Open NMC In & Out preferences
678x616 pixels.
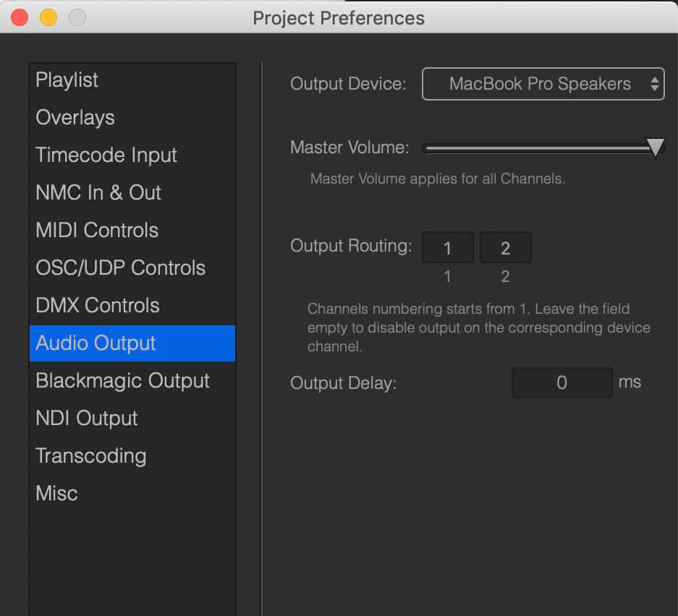(132, 192)
